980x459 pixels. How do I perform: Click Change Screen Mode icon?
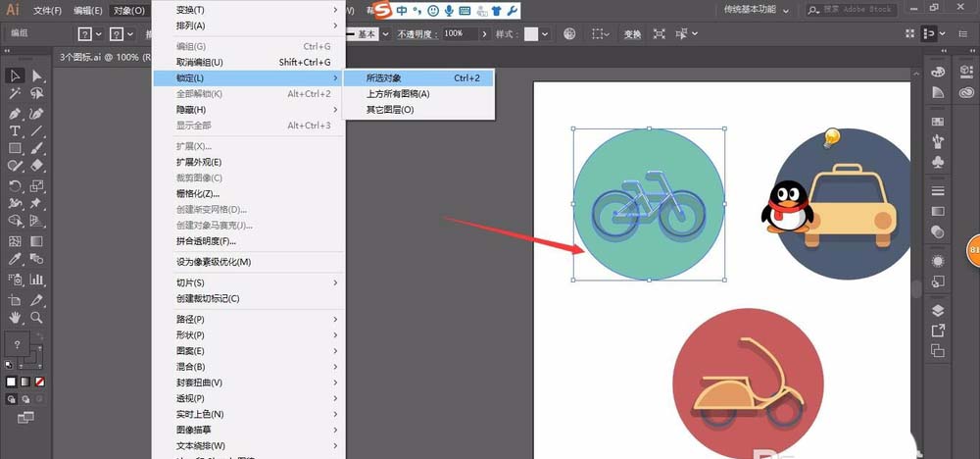tap(25, 417)
